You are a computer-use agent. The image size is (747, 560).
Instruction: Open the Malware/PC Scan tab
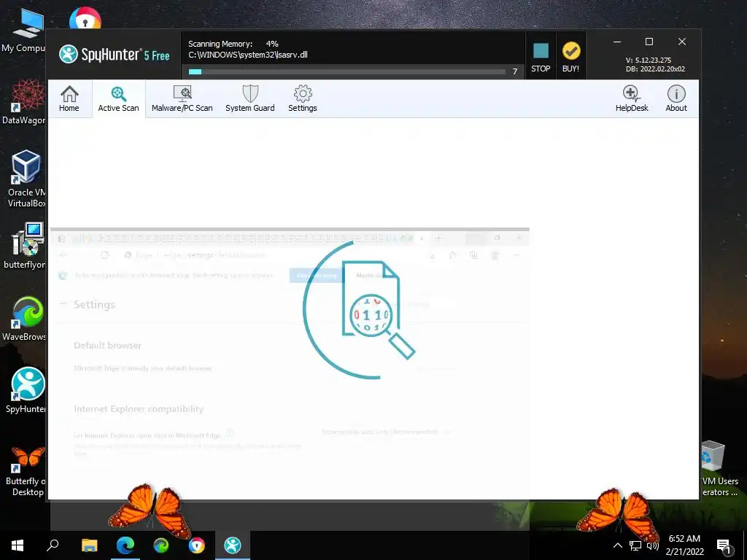tap(182, 98)
